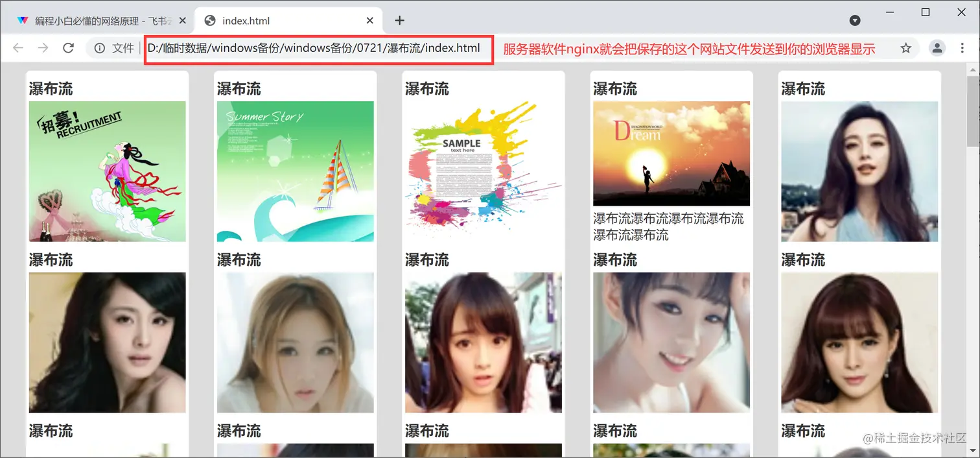Viewport: 980px width, 458px height.
Task: Click the browser forward arrow
Action: pos(43,48)
